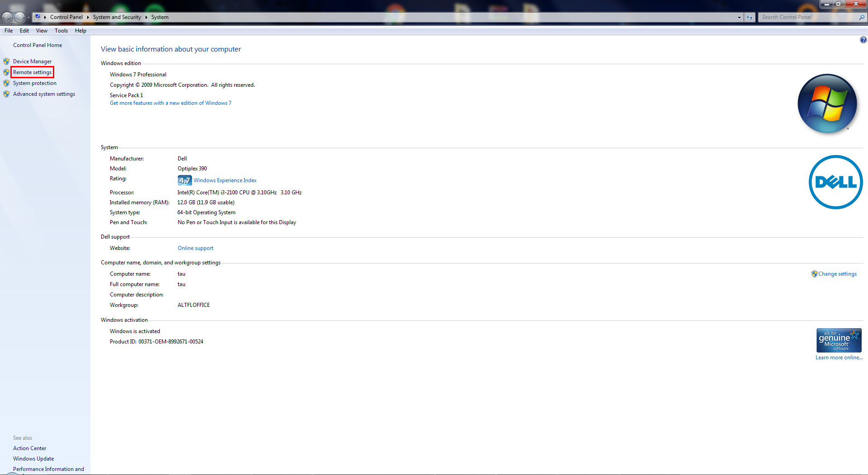
Task: Click the Optiplex 390 model value
Action: pos(192,169)
